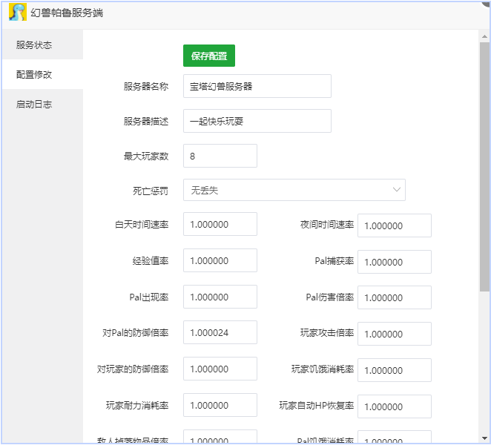Click the 经验值率 input box
This screenshot has width=491, height=448.
220,260
